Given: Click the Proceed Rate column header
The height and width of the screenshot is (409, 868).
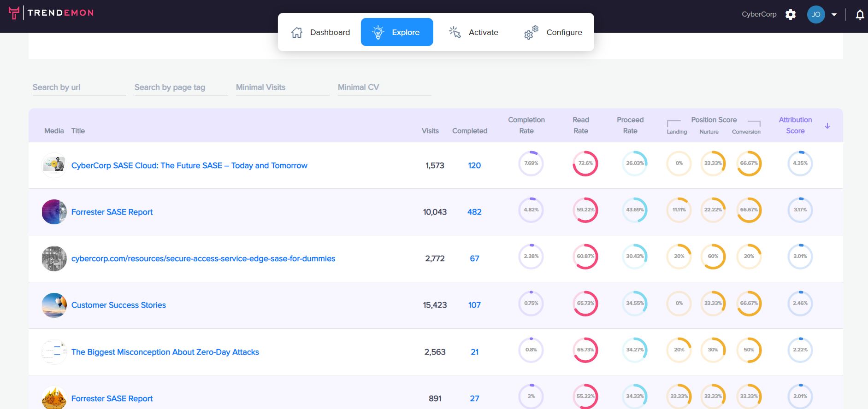Looking at the screenshot, I should tap(630, 125).
